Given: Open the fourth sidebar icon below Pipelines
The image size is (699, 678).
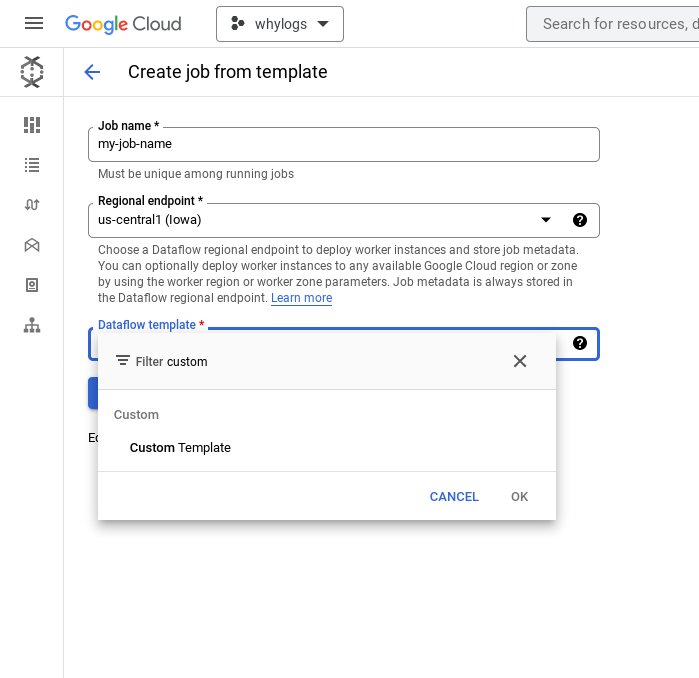Looking at the screenshot, I should pyautogui.click(x=32, y=245).
